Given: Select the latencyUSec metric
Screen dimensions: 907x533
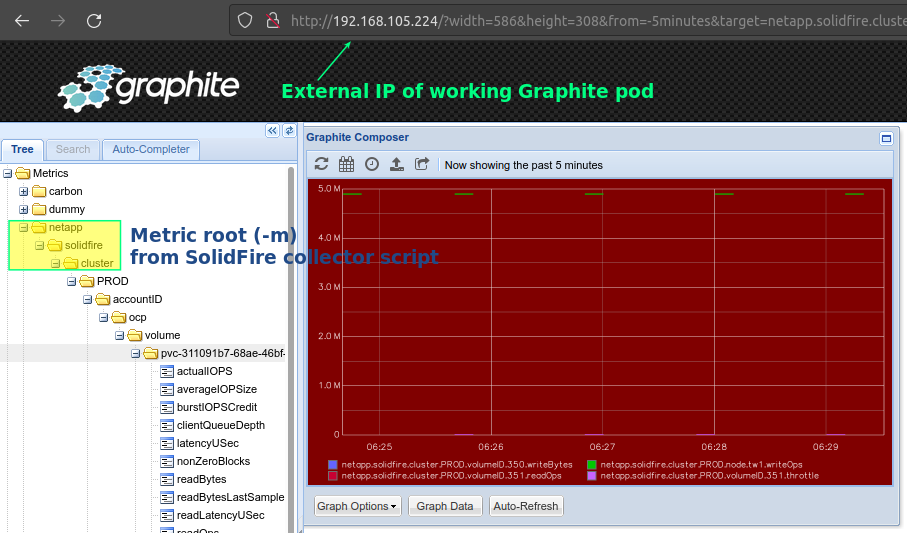Looking at the screenshot, I should point(208,443).
